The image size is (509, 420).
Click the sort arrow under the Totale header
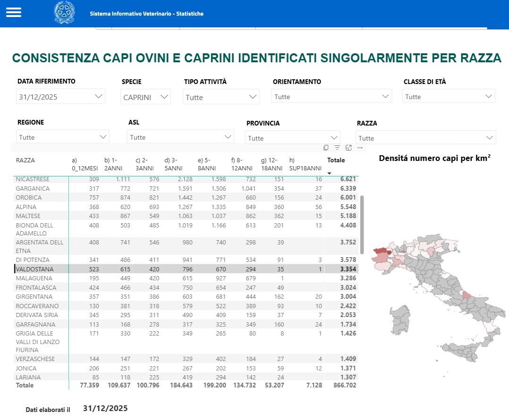330,173
